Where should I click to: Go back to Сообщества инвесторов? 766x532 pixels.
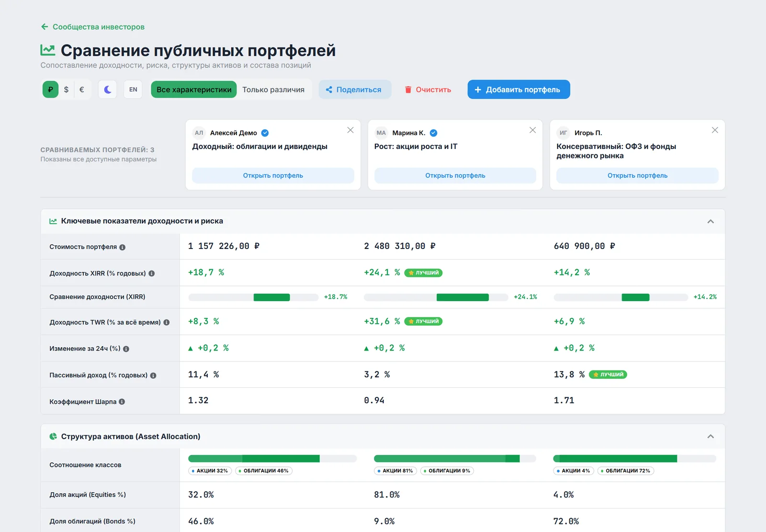92,27
